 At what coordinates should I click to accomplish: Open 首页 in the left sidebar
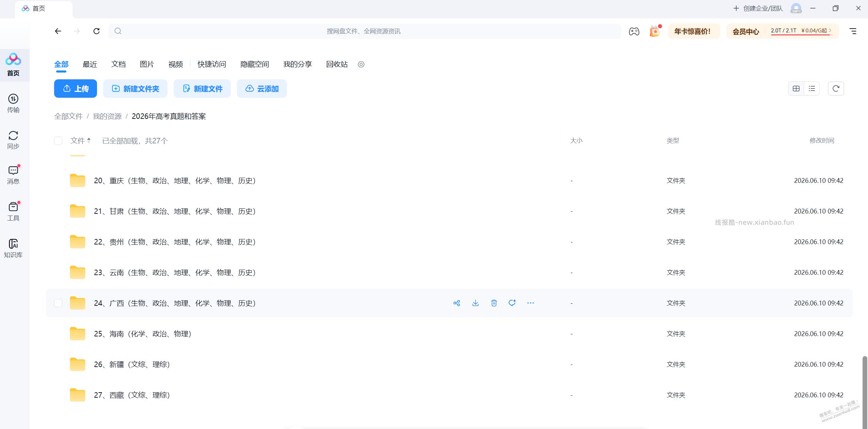coord(13,65)
